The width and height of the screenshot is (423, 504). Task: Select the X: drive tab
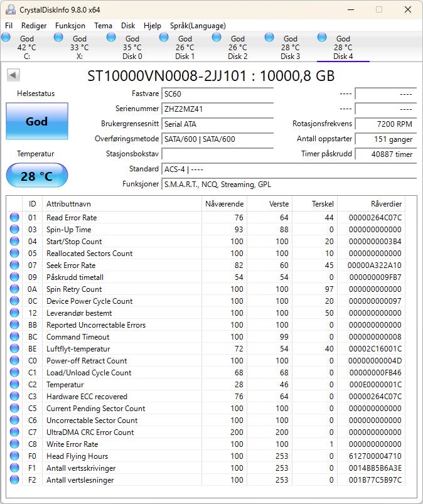pos(79,48)
